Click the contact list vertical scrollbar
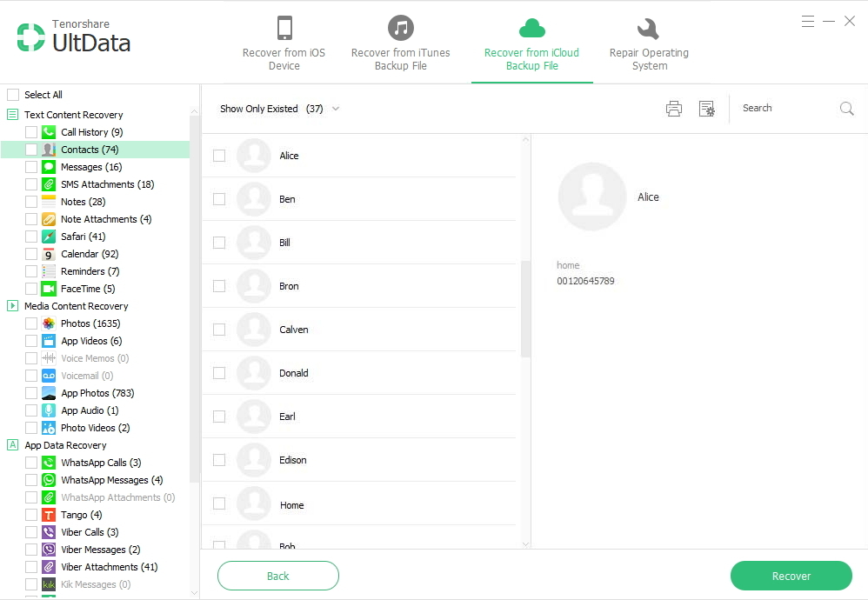 525,309
